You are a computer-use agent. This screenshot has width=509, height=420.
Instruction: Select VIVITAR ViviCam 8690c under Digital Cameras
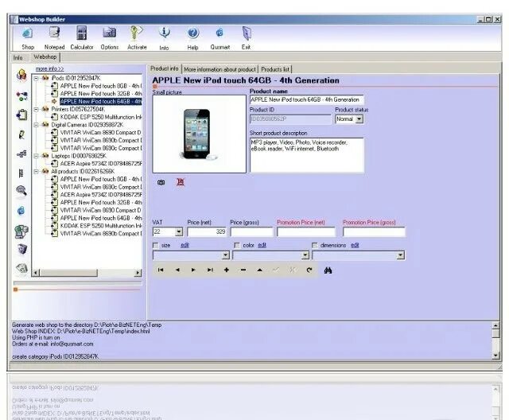(101, 148)
